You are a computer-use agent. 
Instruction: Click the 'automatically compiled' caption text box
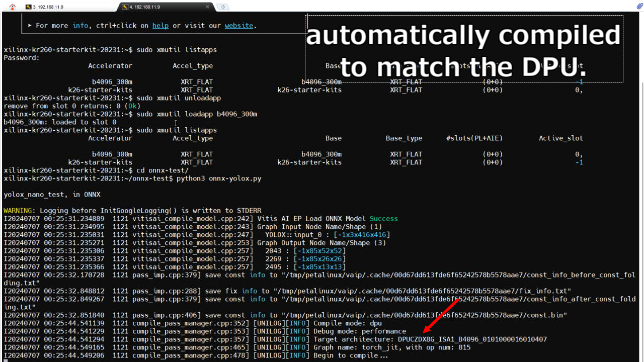pyautogui.click(x=464, y=49)
